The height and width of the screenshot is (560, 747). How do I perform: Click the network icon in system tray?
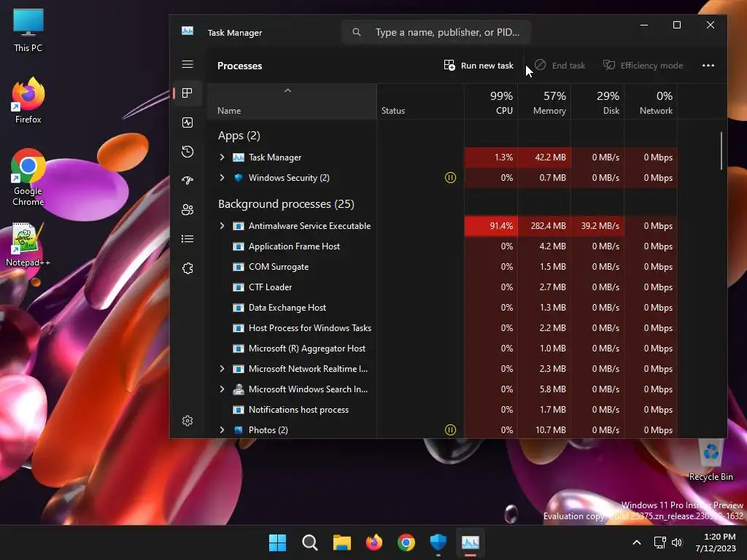coord(659,542)
